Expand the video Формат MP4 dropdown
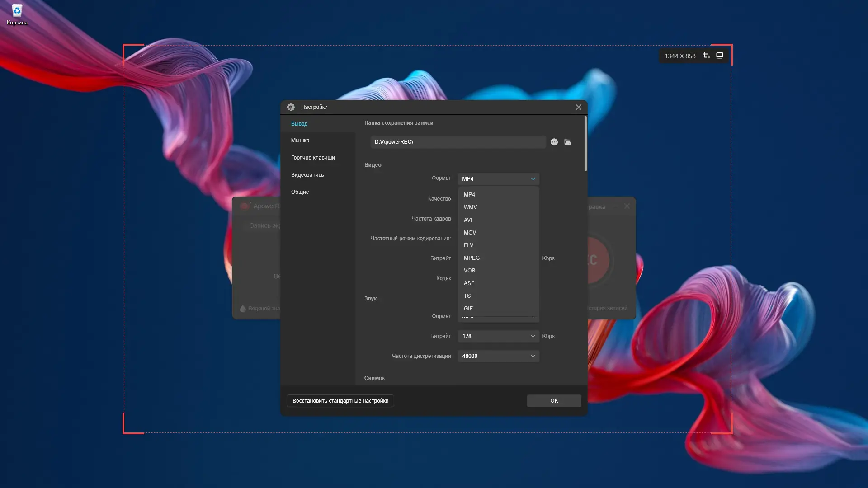The height and width of the screenshot is (488, 868). tap(498, 179)
